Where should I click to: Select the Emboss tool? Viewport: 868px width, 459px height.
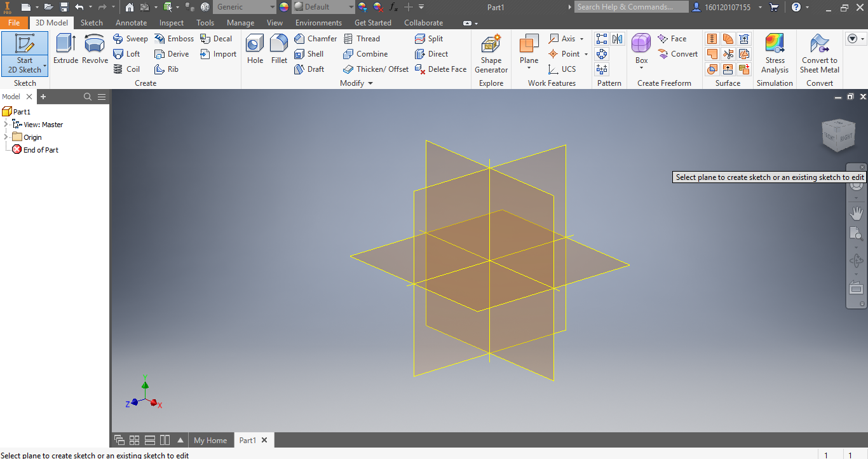[x=174, y=39]
